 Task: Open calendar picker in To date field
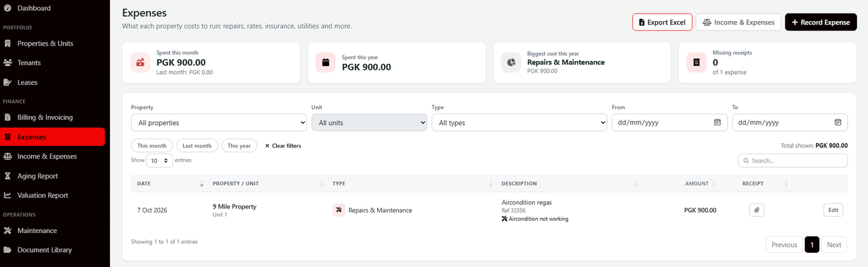[x=837, y=122]
